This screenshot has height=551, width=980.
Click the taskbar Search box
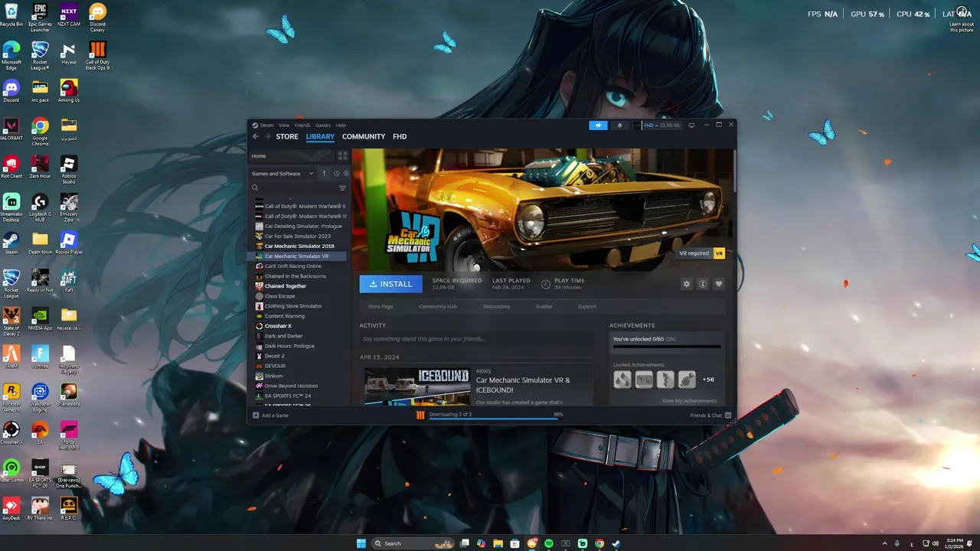[413, 543]
